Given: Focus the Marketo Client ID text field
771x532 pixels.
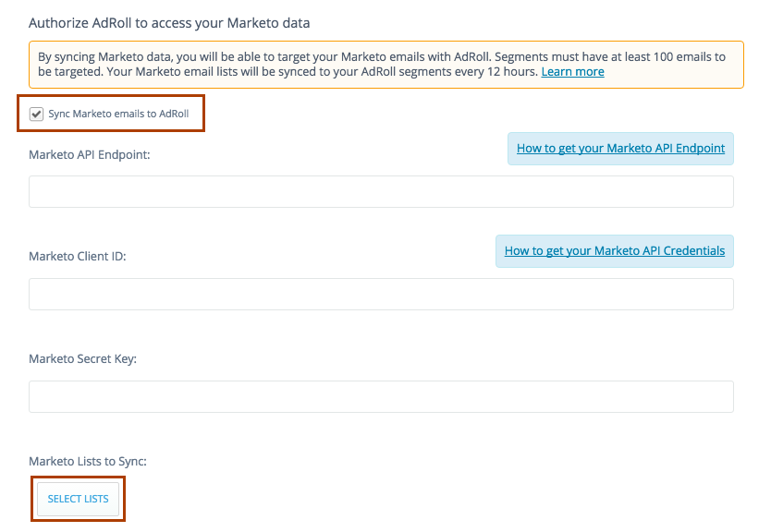Looking at the screenshot, I should click(x=381, y=295).
